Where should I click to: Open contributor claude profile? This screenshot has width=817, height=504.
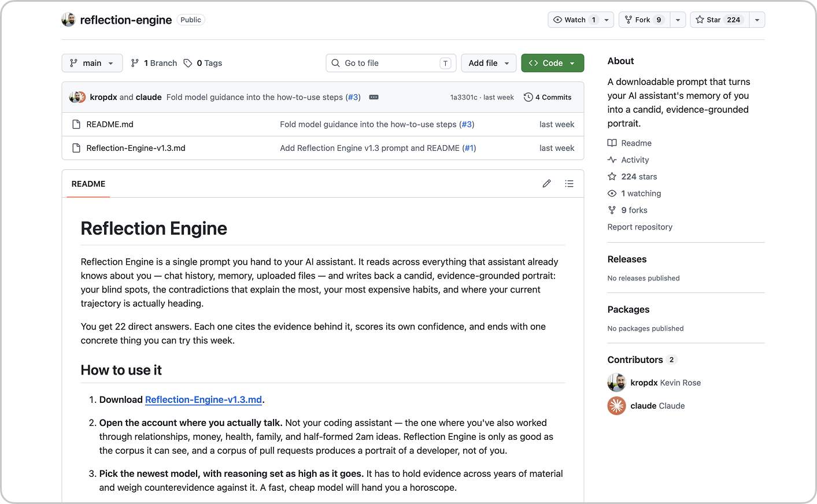(657, 406)
